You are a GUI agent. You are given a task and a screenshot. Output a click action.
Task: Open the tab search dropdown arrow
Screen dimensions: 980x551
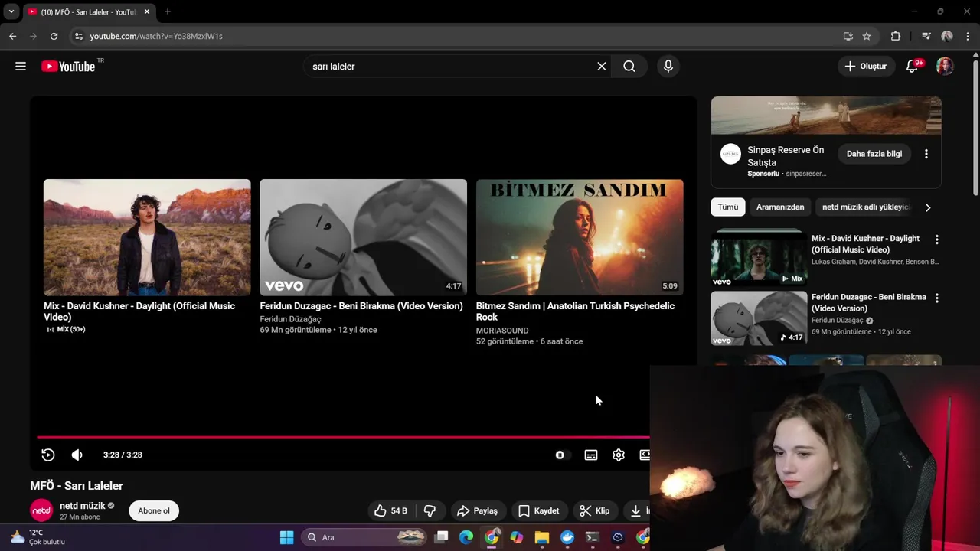pos(11,11)
